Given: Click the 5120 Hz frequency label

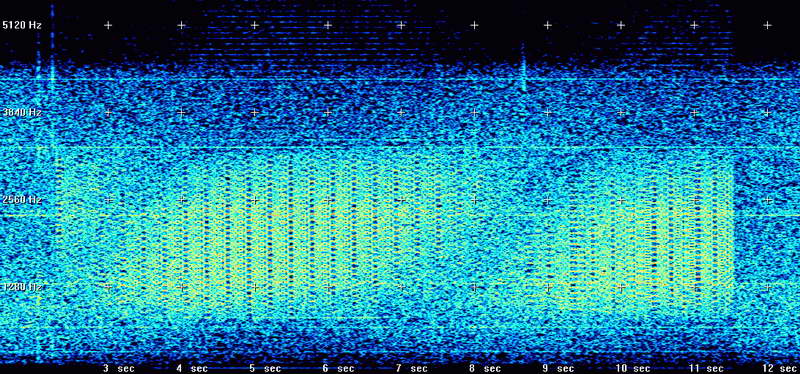Looking at the screenshot, I should 22,25.
